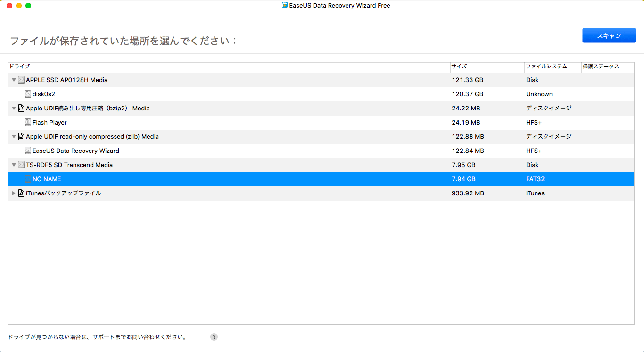Image resolution: width=644 pixels, height=352 pixels.
Task: Select the NO NAME FAT32 volume row
Action: 236,179
